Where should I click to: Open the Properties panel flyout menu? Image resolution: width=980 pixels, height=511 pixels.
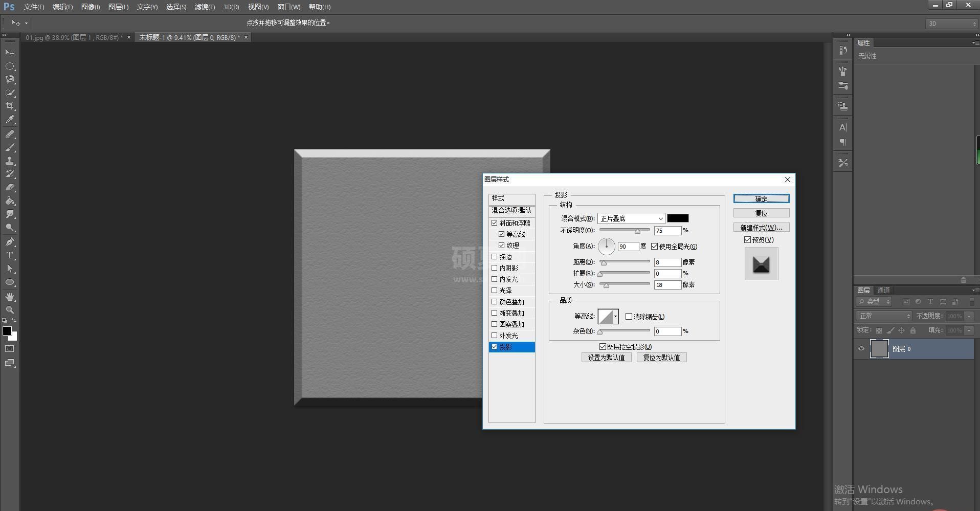(x=975, y=43)
